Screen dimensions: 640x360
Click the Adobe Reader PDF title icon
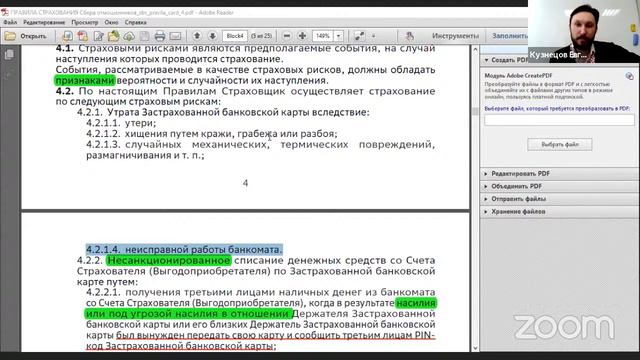click(x=5, y=13)
